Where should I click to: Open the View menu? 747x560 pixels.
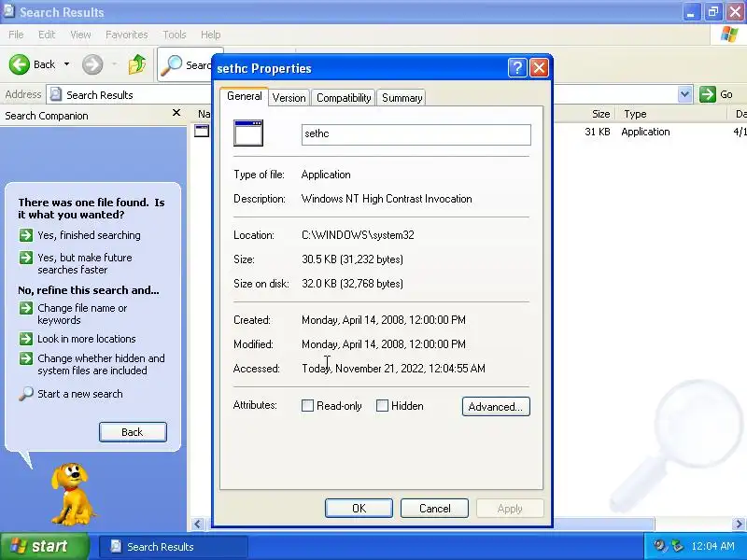click(x=80, y=35)
